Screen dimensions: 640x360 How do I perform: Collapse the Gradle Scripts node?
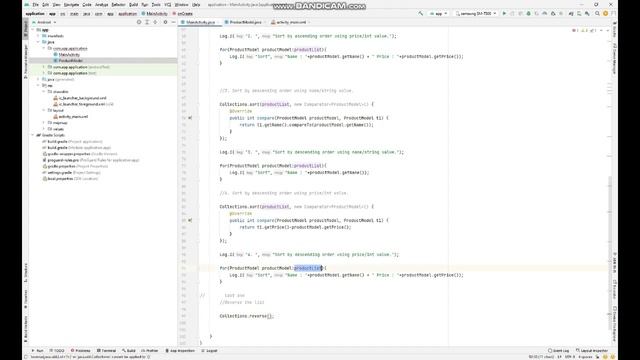(x=33, y=135)
